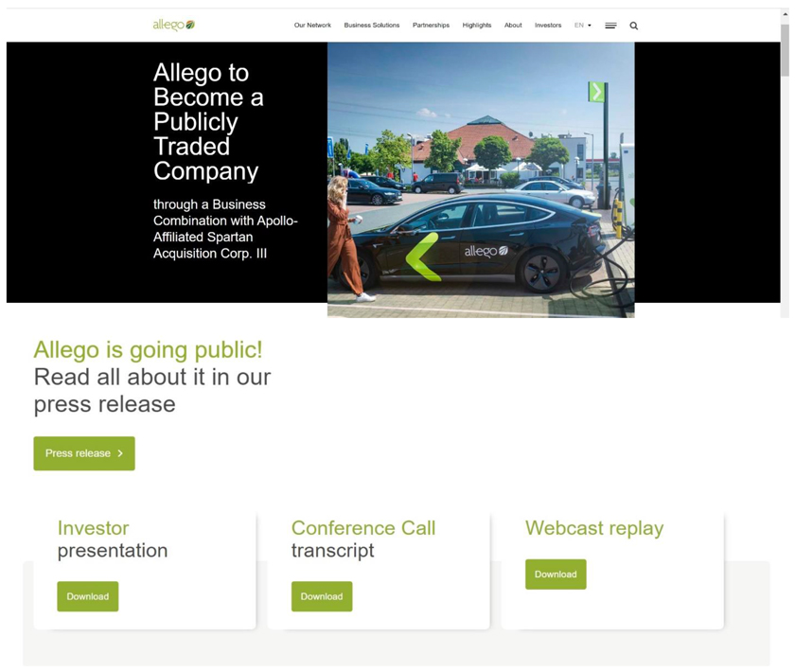The image size is (795, 672).
Task: Open the hamburger menu icon
Action: (610, 26)
